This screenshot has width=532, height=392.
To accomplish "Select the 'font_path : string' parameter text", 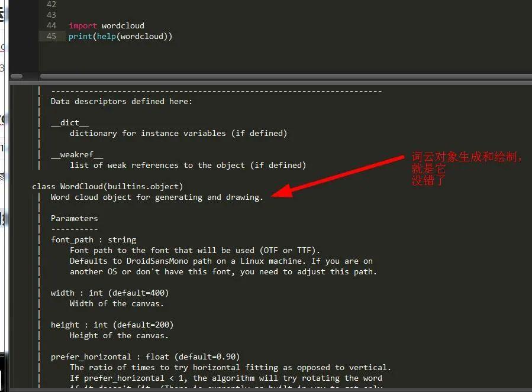I will (93, 239).
